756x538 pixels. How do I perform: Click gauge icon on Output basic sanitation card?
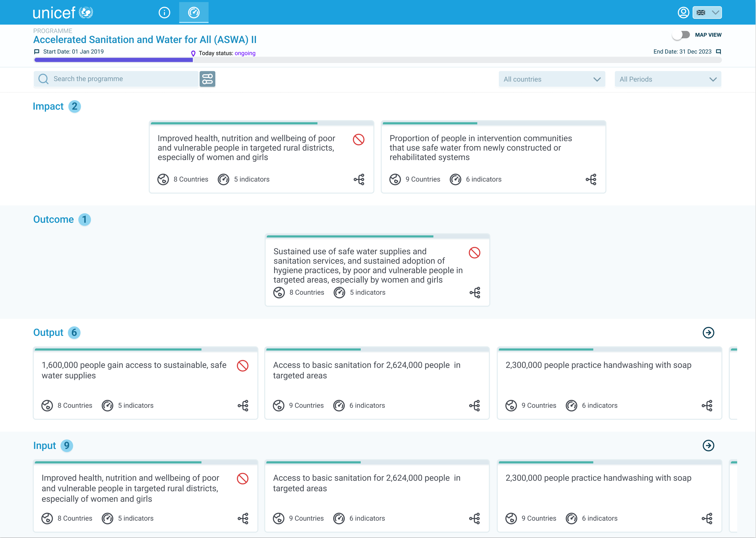tap(339, 406)
